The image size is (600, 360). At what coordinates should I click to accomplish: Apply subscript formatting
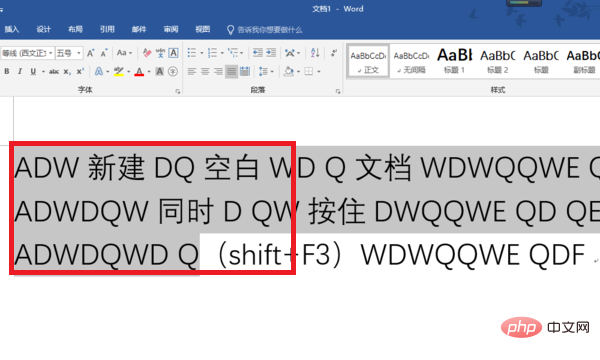pos(67,72)
